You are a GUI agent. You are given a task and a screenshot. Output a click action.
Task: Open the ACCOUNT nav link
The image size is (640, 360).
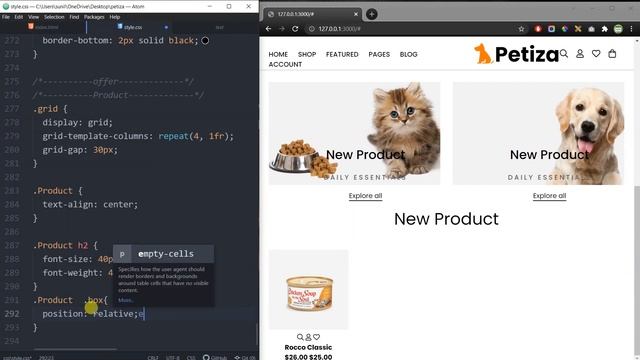[285, 64]
